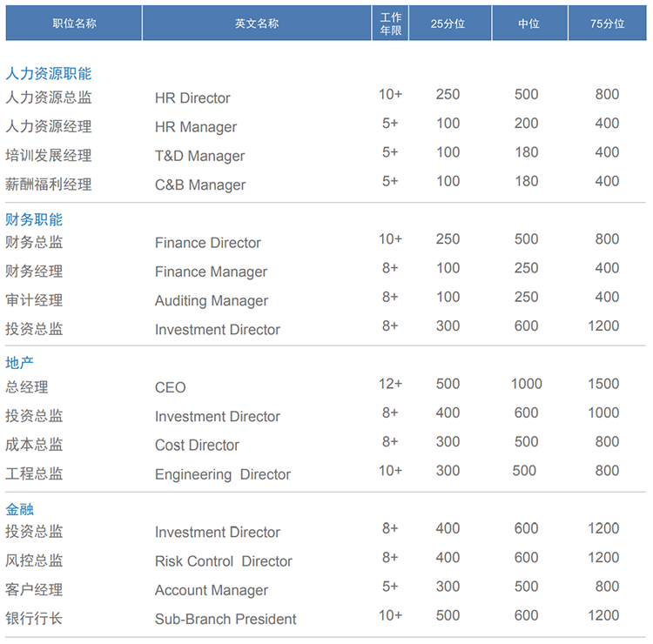Select the C&B Manager row label
This screenshot has height=644, width=653.
tap(200, 185)
